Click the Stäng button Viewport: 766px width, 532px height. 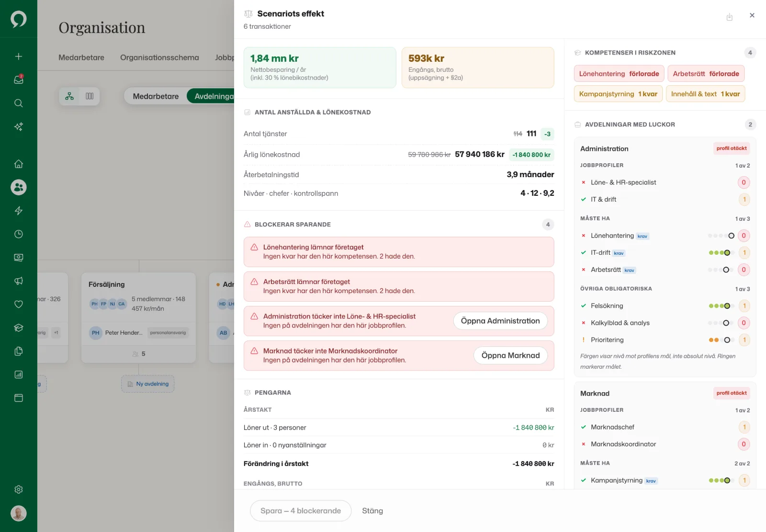tap(372, 511)
